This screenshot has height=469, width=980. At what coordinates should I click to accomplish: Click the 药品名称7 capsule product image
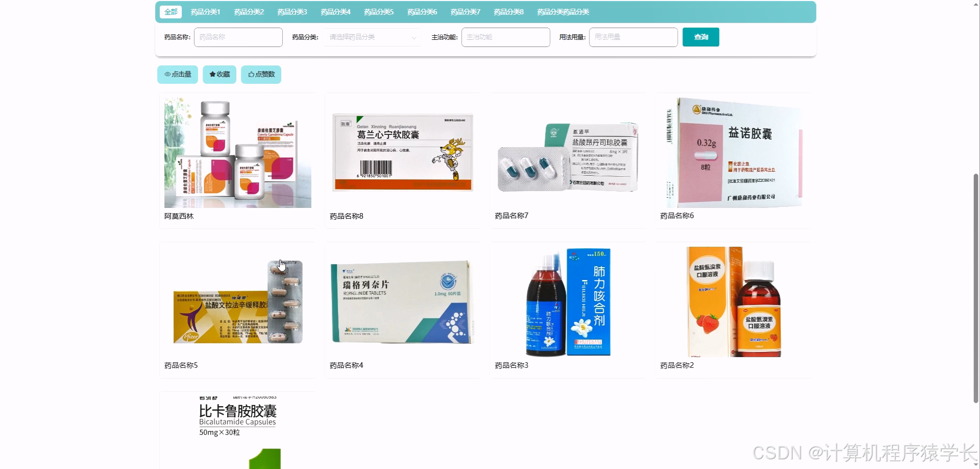[x=568, y=152]
